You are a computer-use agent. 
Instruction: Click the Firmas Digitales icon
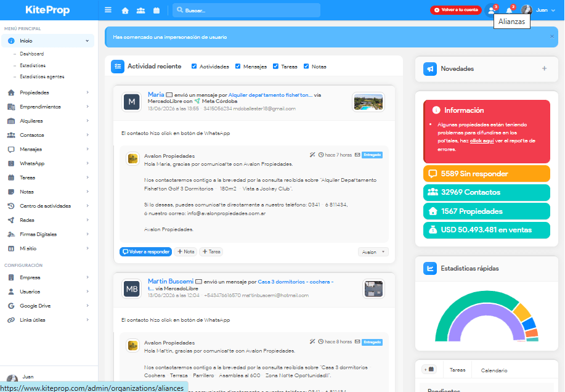tap(11, 234)
